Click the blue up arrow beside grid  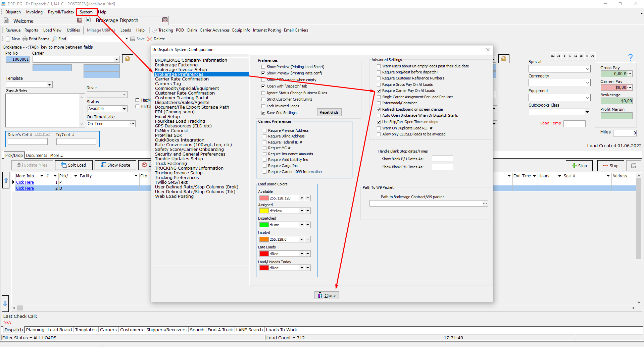(x=6, y=180)
